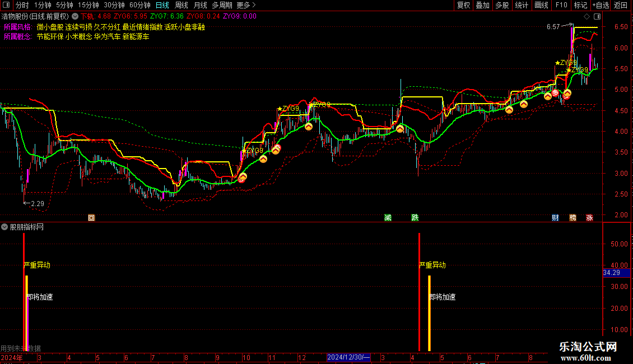Click the 所属风格 label
Image resolution: width=633 pixels, height=364 pixels.
click(18, 27)
